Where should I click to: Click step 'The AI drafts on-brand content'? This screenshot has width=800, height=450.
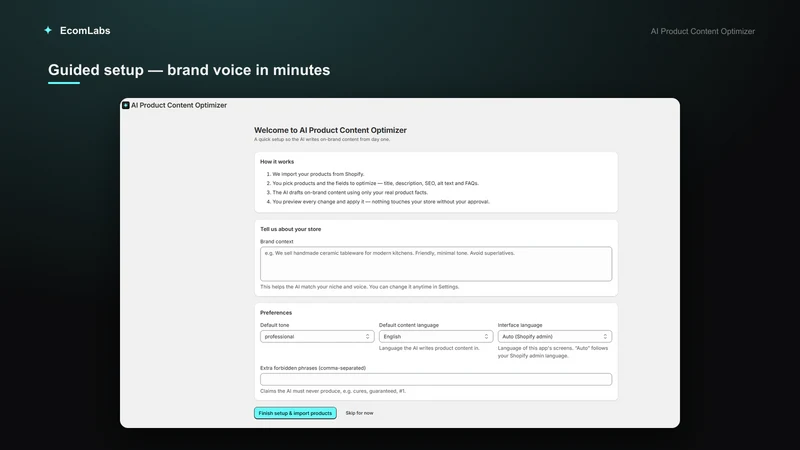tap(349, 192)
